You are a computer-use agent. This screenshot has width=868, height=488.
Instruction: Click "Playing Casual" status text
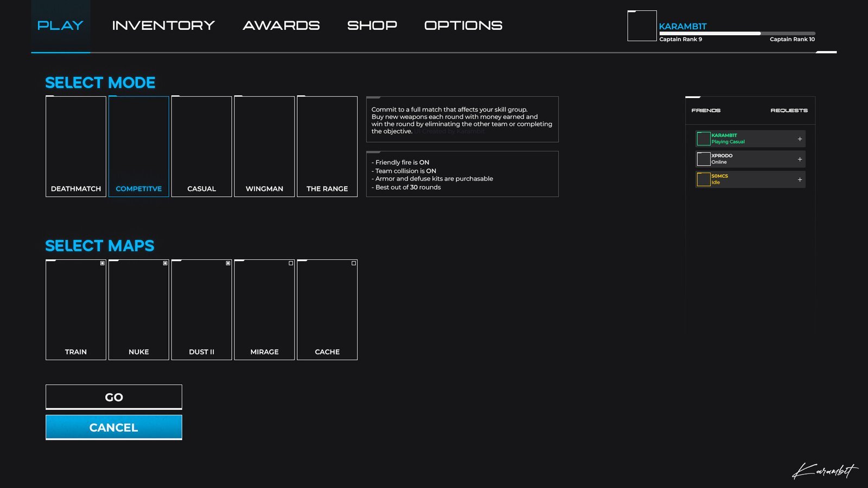[x=728, y=142]
